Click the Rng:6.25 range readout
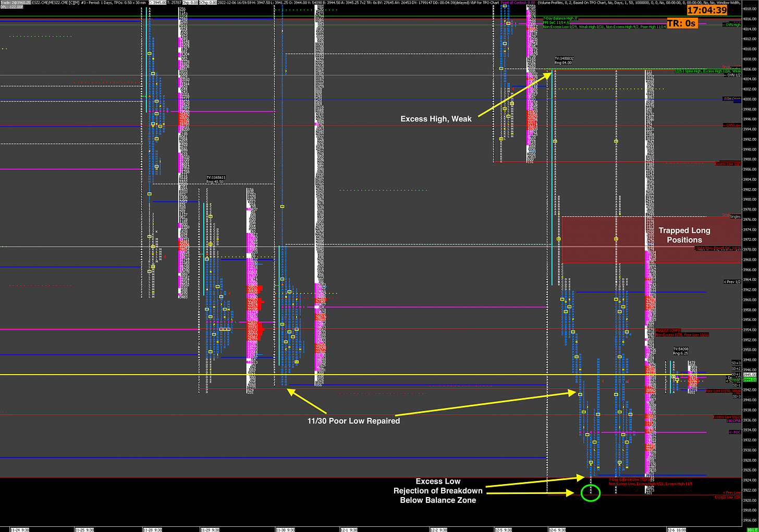The image size is (759, 532). pos(681,353)
